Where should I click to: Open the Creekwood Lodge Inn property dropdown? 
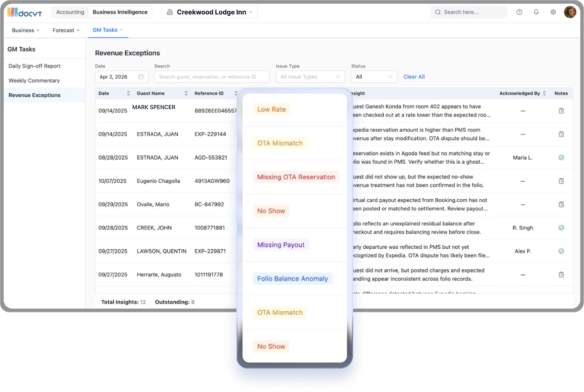point(210,12)
